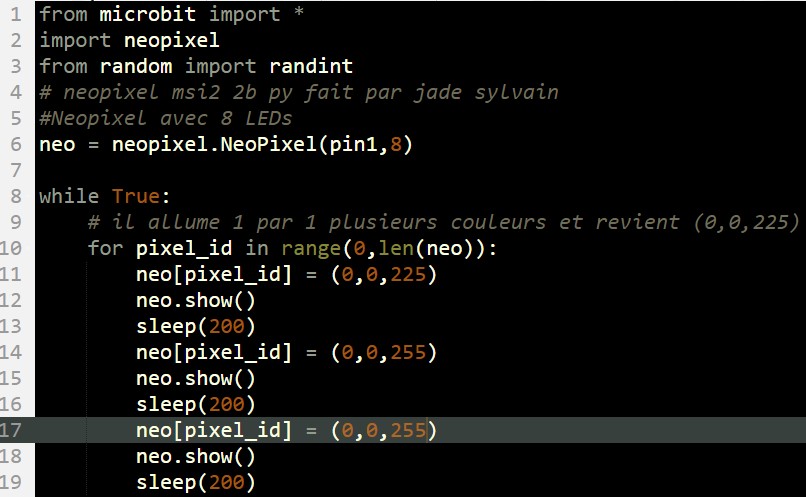Click the comment '#Neopixel avec 8 LEDs'
The image size is (806, 497).
(166, 118)
